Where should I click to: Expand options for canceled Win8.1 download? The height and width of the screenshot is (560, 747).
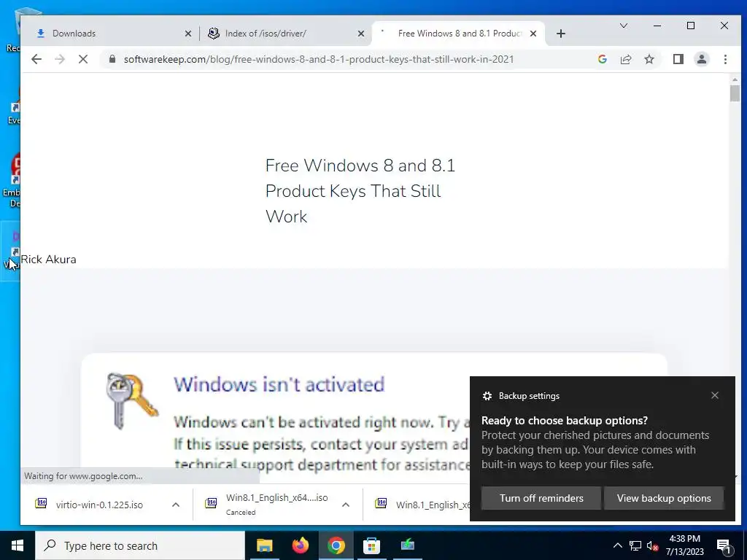pyautogui.click(x=346, y=505)
